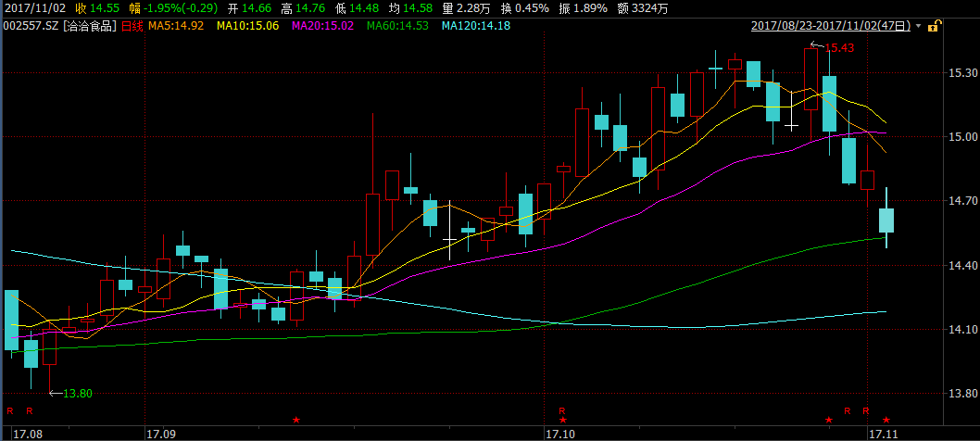The width and height of the screenshot is (980, 441).
Task: Click the volume value 量 2.28万
Action: pyautogui.click(x=465, y=8)
